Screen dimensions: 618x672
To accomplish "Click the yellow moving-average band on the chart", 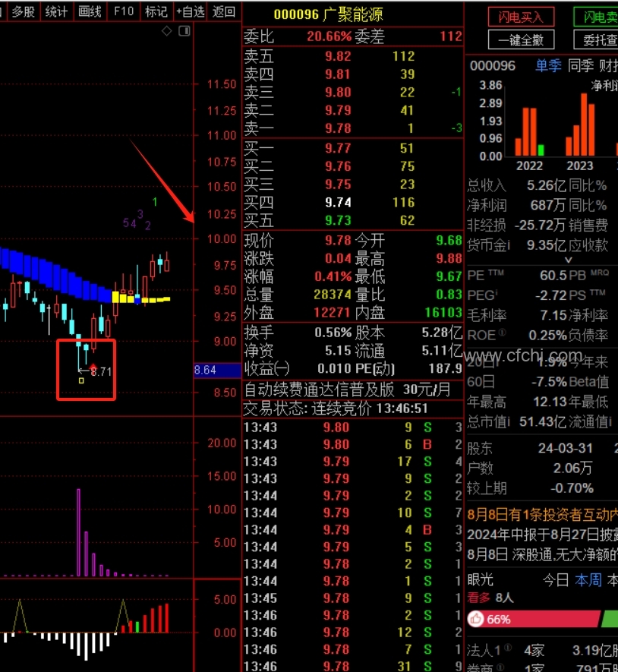I will 141,298.
